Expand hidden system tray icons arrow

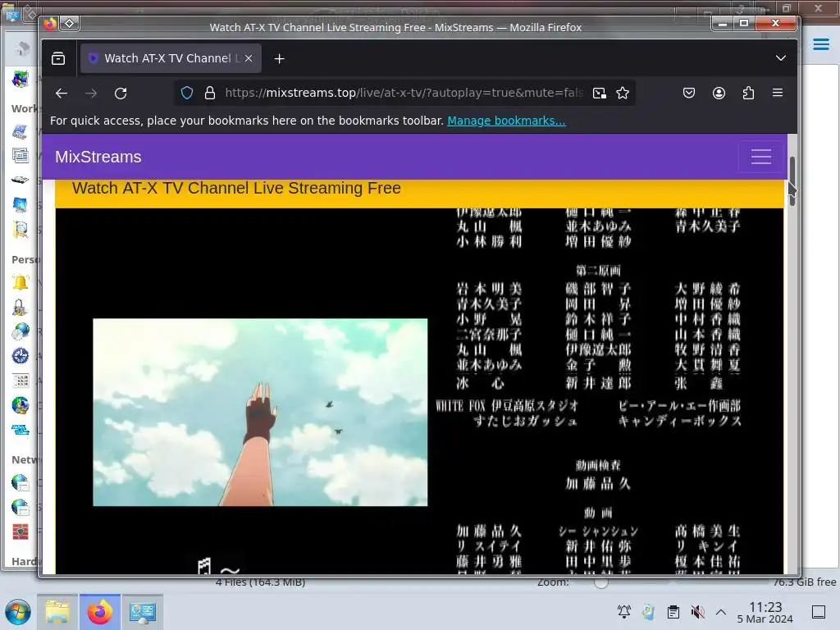tap(721, 612)
